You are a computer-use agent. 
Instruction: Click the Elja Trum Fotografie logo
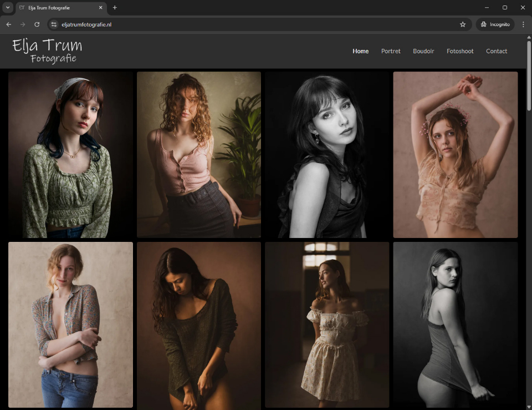pos(47,50)
